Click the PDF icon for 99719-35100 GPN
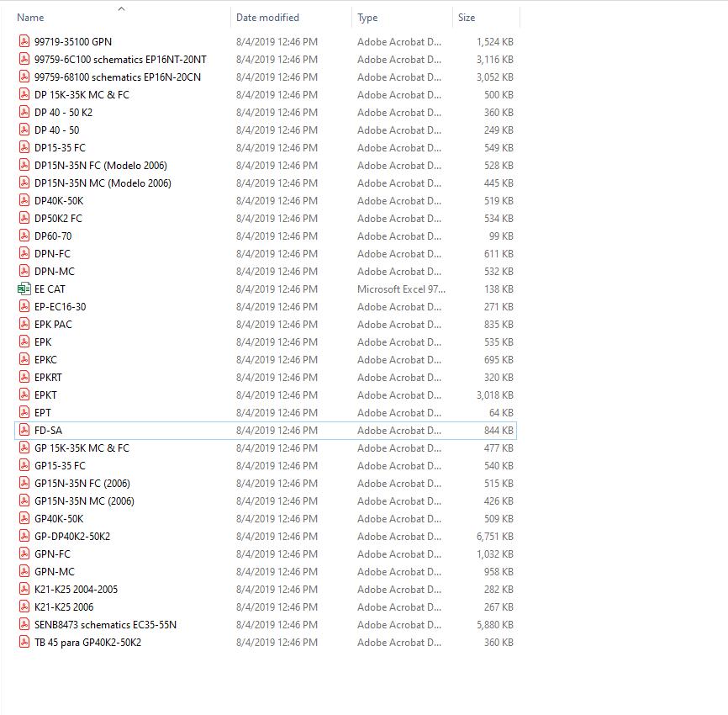This screenshot has height=715, width=728. pyautogui.click(x=24, y=41)
